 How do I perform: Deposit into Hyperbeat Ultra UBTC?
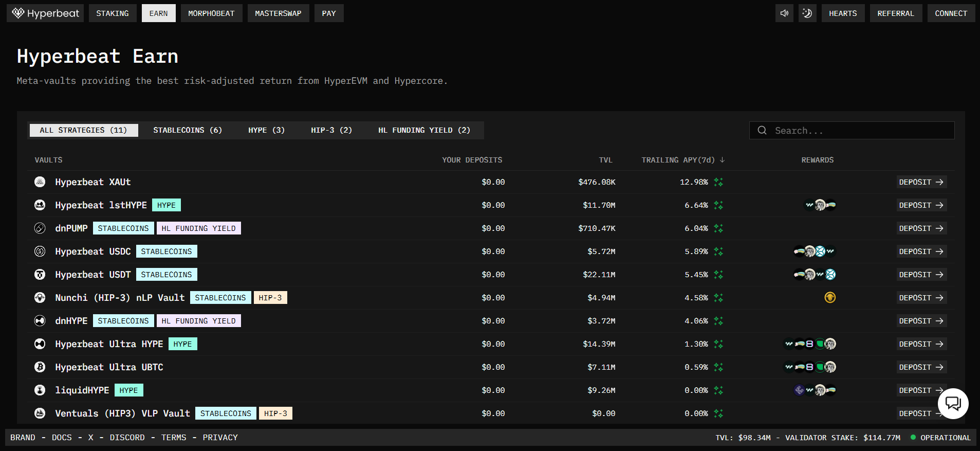pyautogui.click(x=921, y=367)
